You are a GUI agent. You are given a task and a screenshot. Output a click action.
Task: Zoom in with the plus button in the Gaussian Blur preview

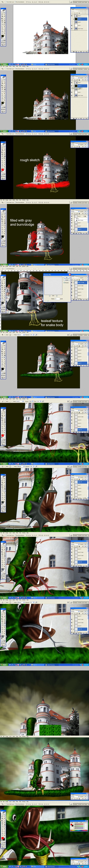pos(57,295)
